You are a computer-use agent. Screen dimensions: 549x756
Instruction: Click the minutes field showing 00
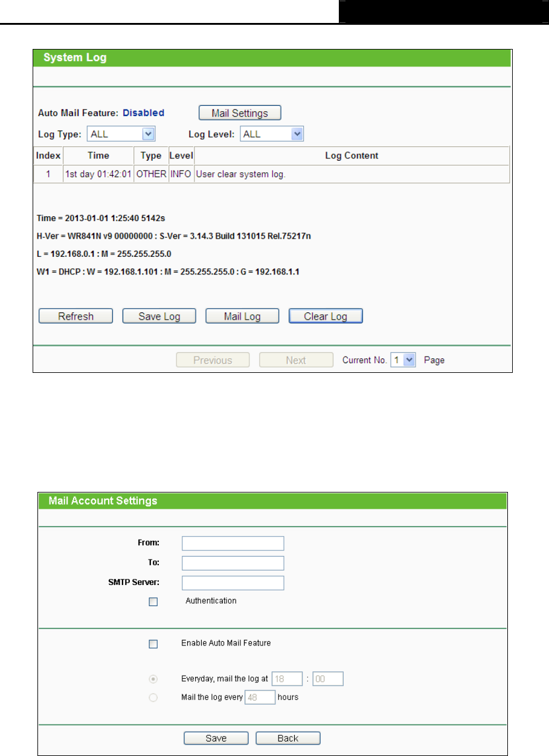(x=328, y=679)
